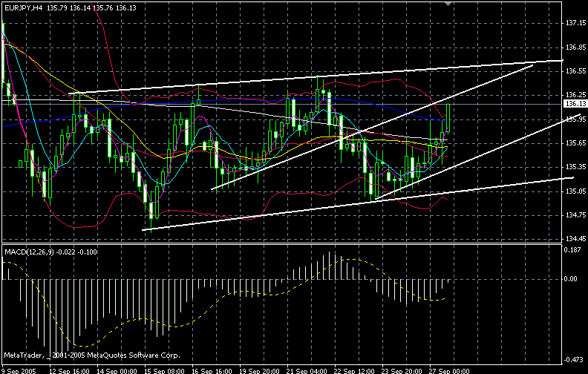
Task: Click the 27 Sep 00:00 time label
Action: click(450, 371)
